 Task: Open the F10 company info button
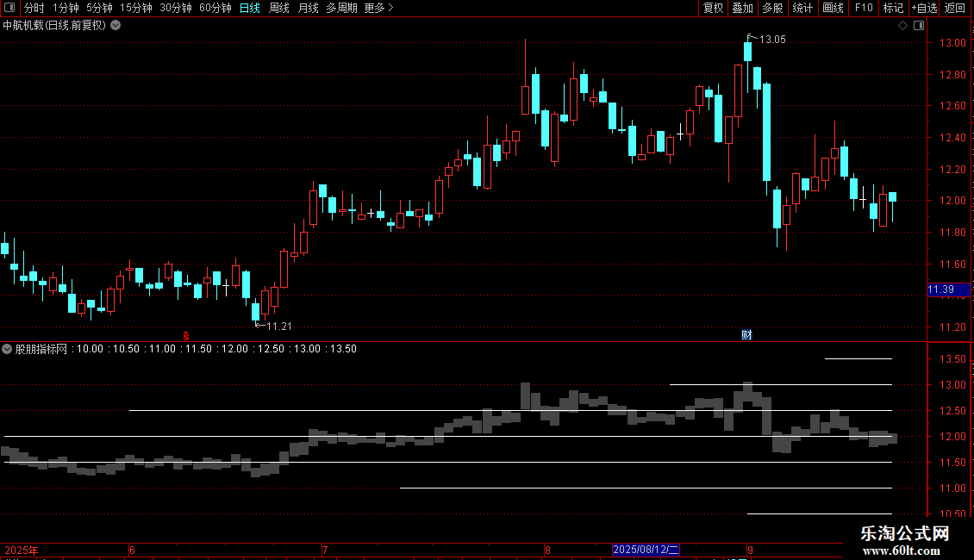click(x=864, y=8)
